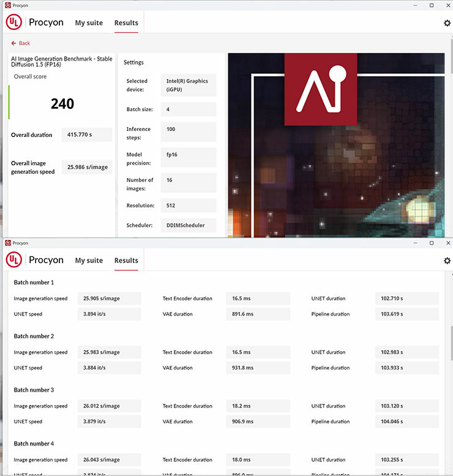Close the top Procyon window

click(448, 5)
